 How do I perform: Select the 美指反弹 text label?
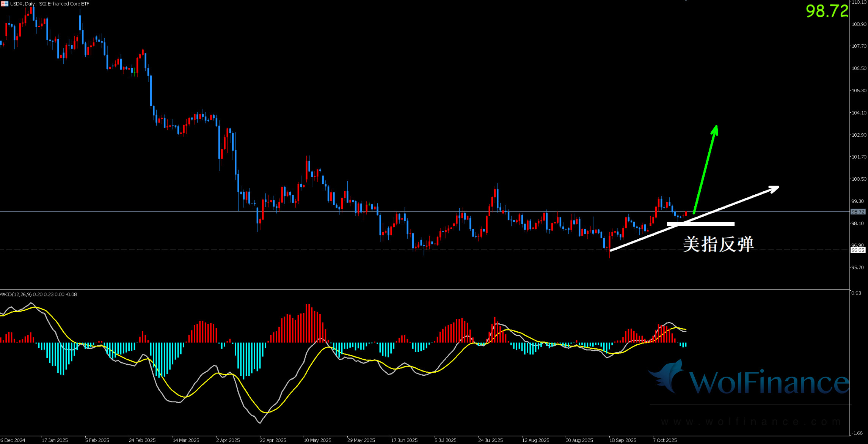718,244
